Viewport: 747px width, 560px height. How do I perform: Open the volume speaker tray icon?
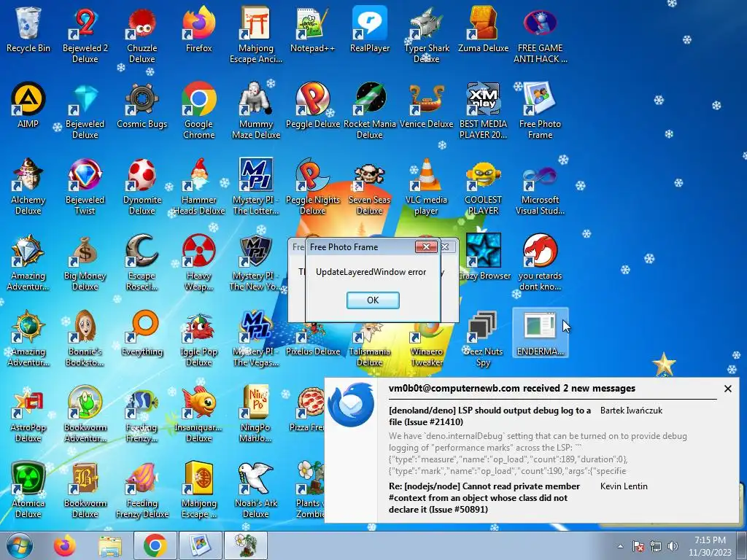673,546
